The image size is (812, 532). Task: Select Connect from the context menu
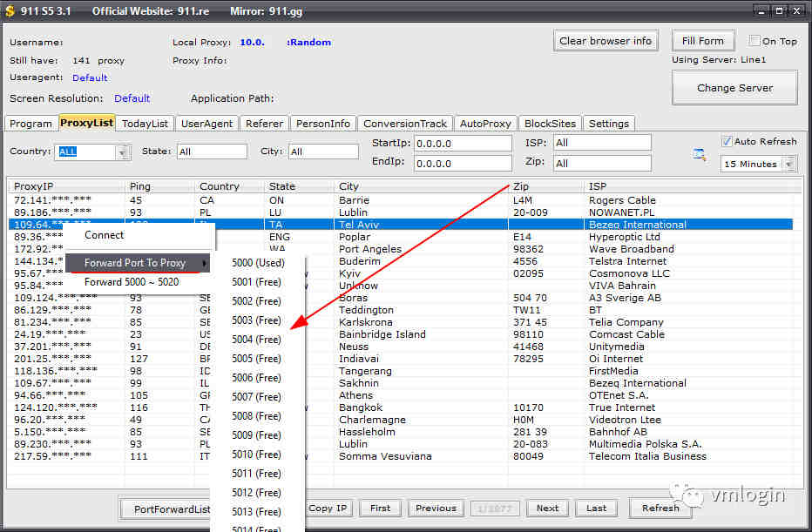(104, 235)
